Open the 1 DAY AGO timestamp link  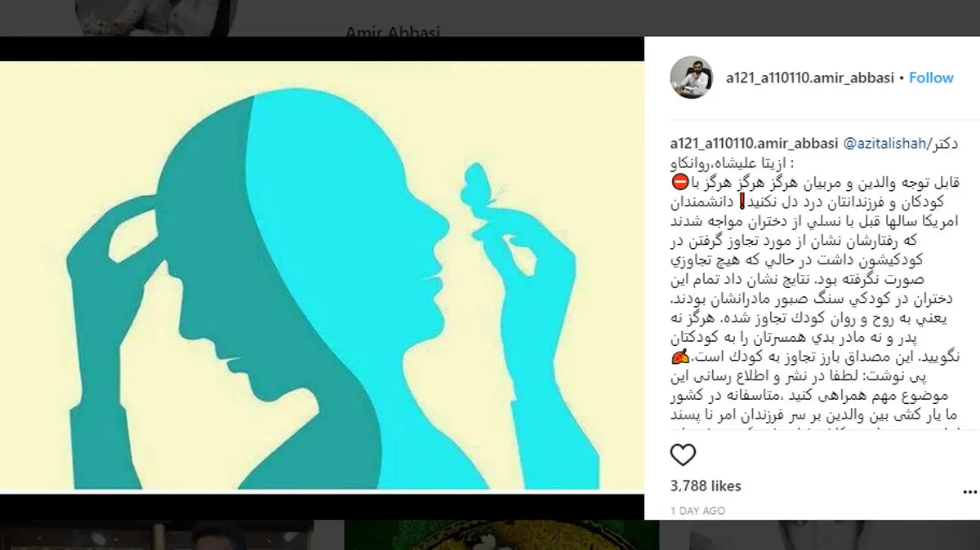(x=697, y=511)
